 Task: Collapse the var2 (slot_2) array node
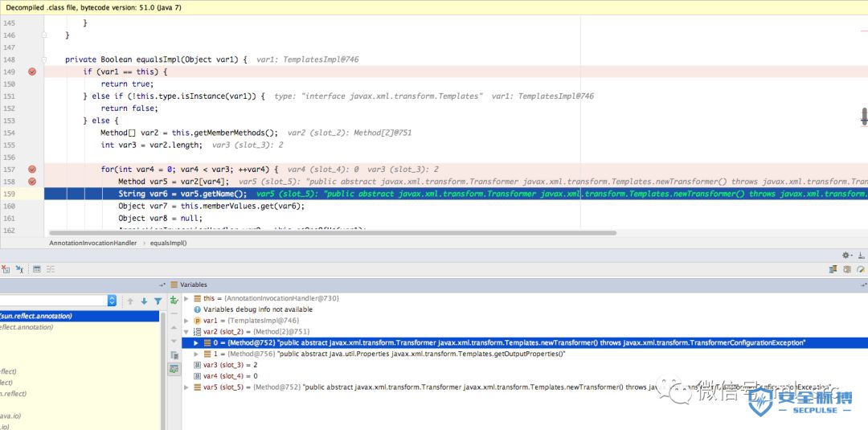click(186, 331)
